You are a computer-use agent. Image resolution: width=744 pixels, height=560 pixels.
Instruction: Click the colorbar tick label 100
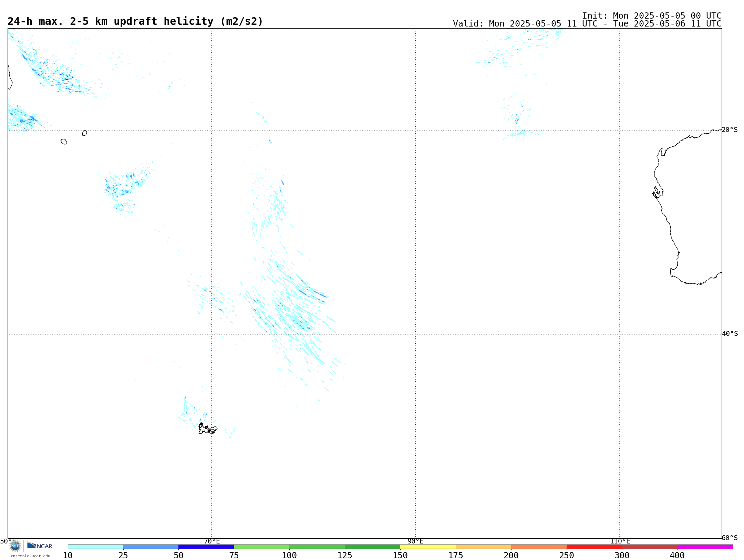pos(289,556)
